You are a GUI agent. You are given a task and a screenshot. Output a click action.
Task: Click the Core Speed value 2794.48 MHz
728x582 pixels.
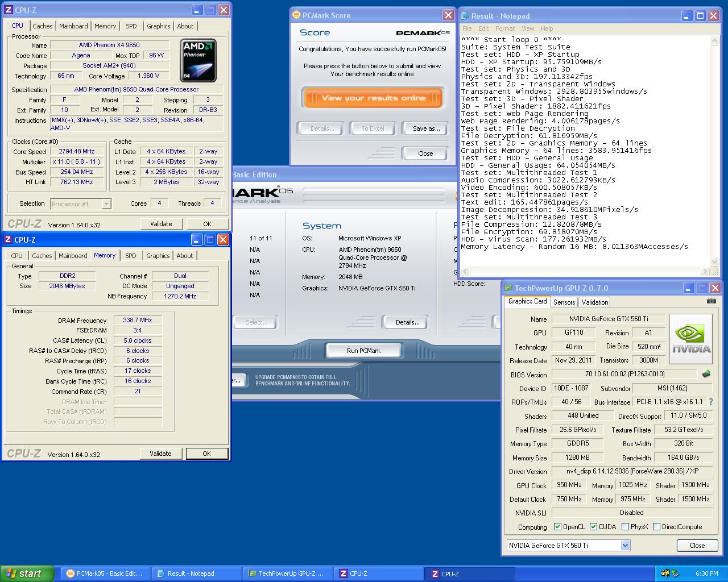[77, 152]
